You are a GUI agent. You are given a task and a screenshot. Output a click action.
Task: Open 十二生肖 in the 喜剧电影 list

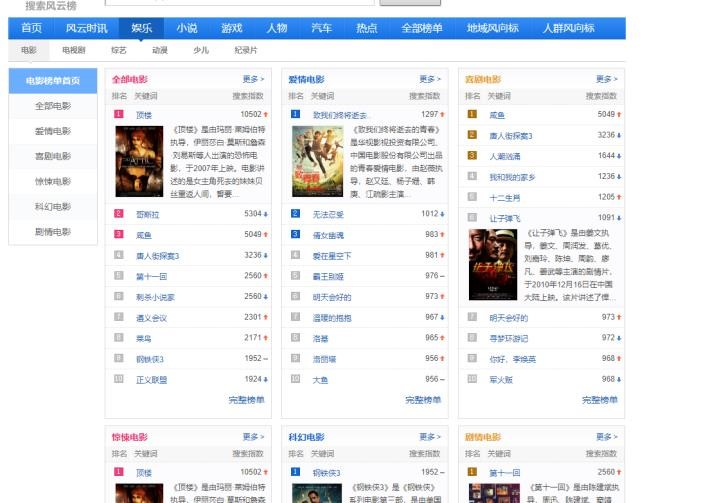coord(505,198)
